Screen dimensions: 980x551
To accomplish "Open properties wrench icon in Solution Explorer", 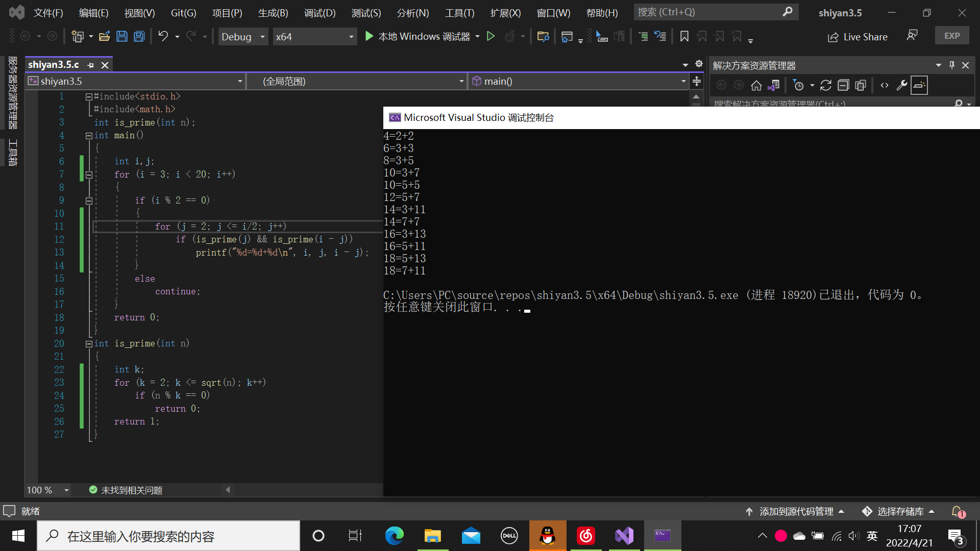I will pyautogui.click(x=901, y=85).
